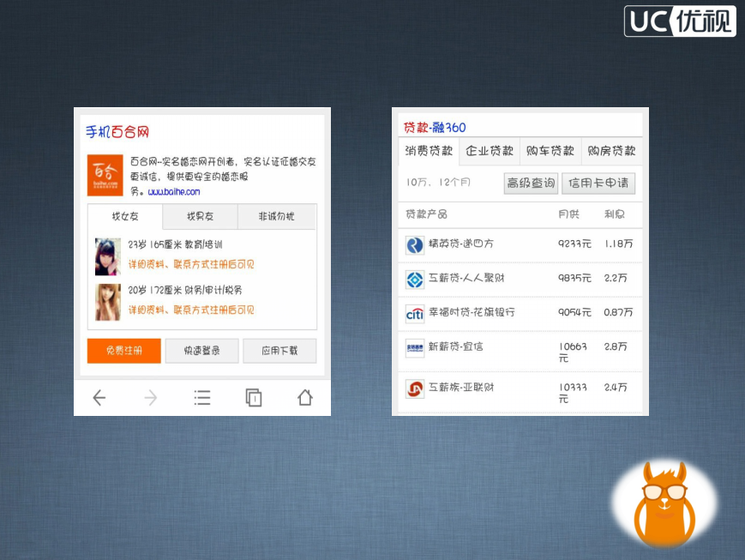Click the orange Baihe logo
This screenshot has width=745, height=560.
[105, 175]
